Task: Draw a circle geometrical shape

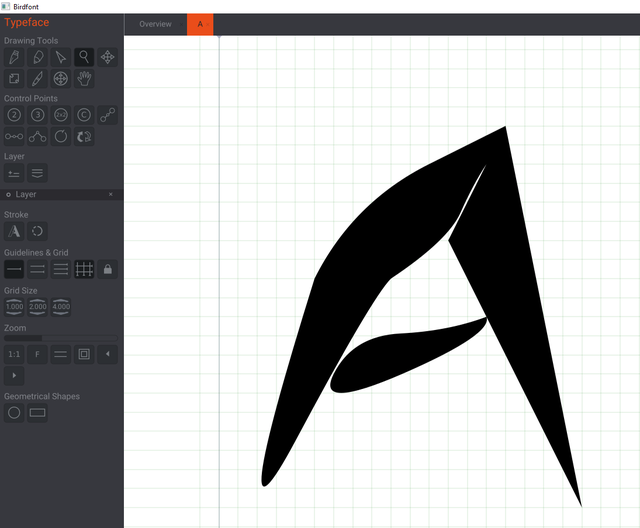Action: 14,413
